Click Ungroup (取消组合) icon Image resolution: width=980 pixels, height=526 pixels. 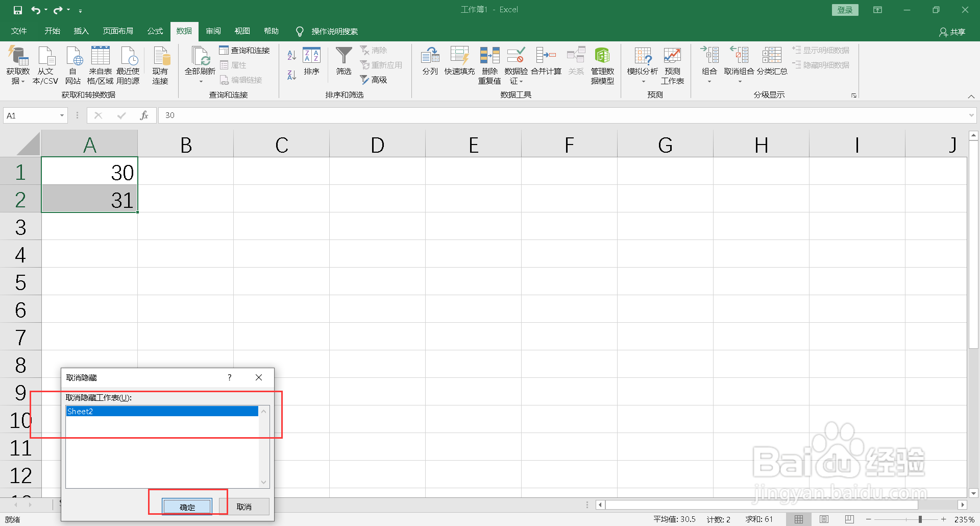point(739,55)
